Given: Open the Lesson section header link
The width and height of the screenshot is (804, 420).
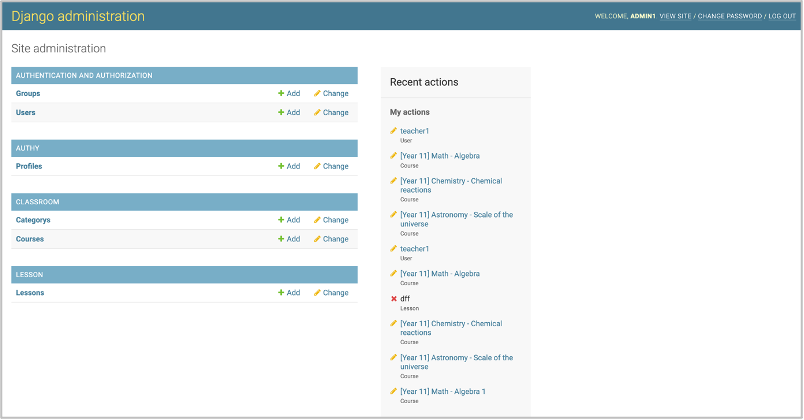Looking at the screenshot, I should (x=29, y=275).
